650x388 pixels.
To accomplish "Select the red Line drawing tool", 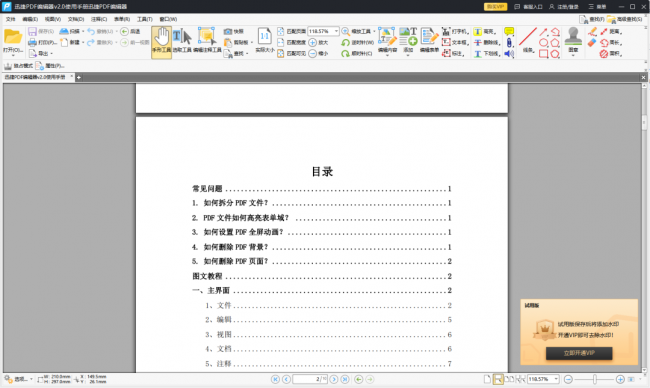I will 528,40.
